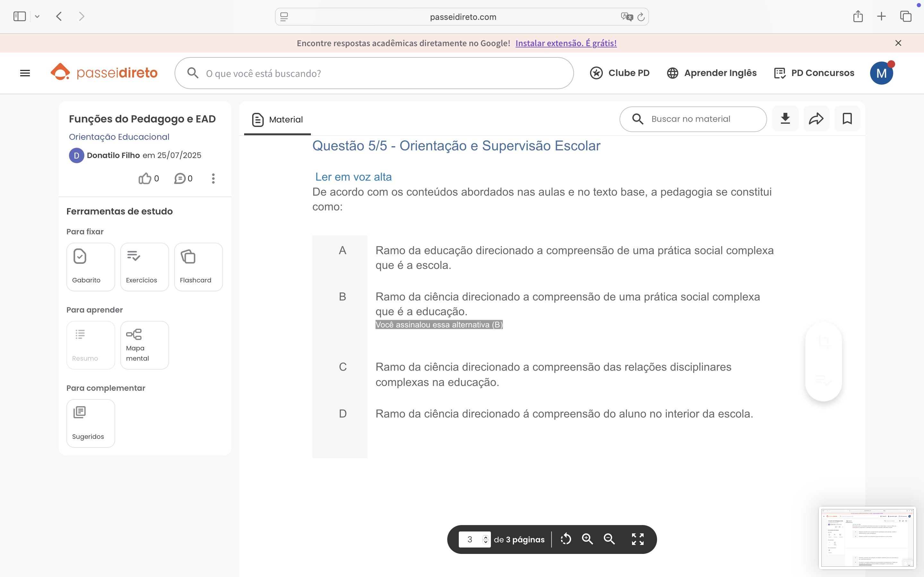Adjust page number stepper arrows
The height and width of the screenshot is (577, 924).
click(x=485, y=539)
